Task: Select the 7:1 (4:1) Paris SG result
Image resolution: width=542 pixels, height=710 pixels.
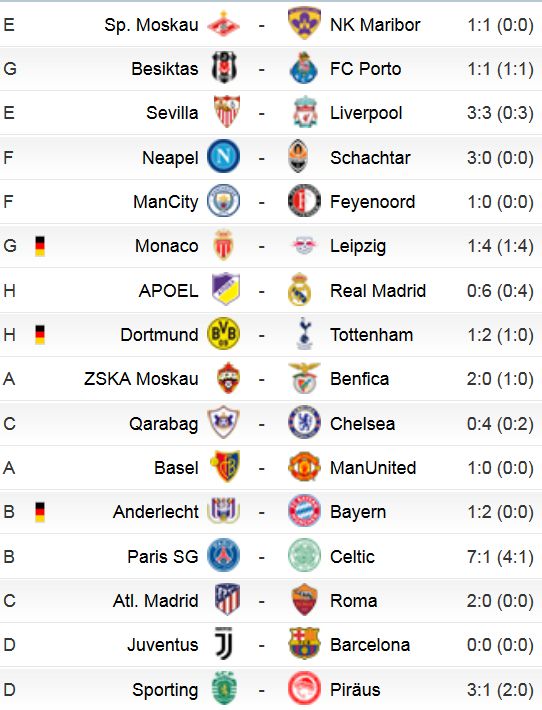Action: pos(500,556)
